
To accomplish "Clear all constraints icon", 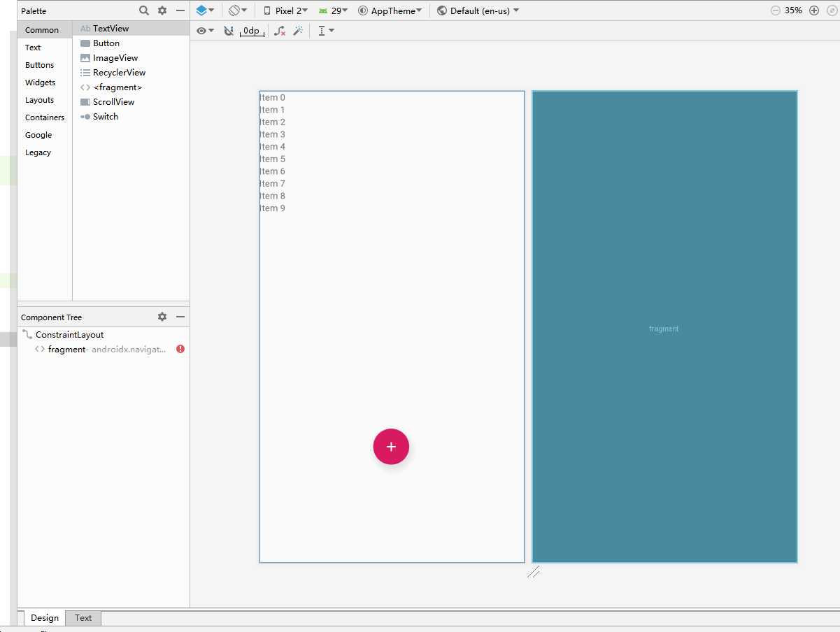I will coord(280,31).
